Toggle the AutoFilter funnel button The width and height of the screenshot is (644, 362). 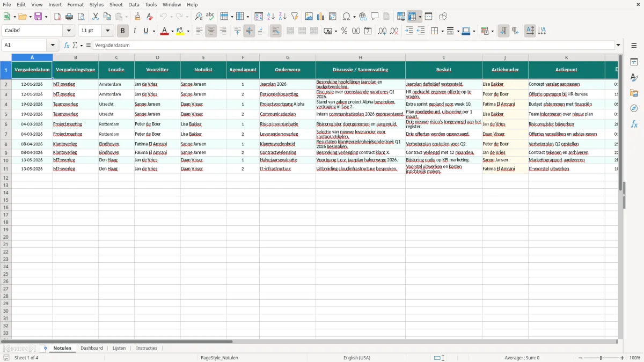point(295,17)
